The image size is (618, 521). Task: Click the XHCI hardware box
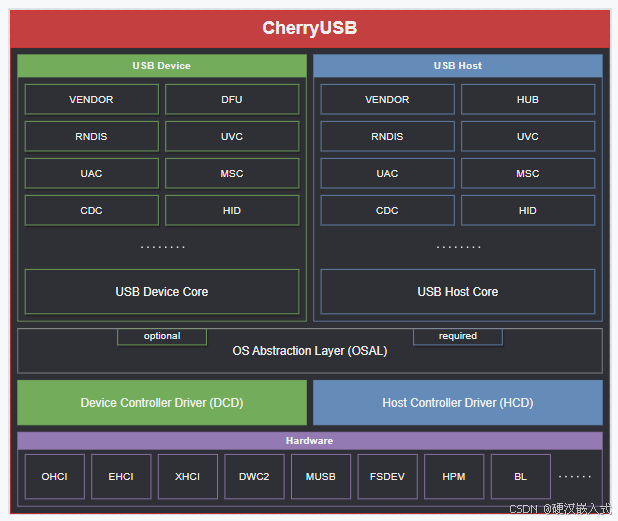pos(188,476)
